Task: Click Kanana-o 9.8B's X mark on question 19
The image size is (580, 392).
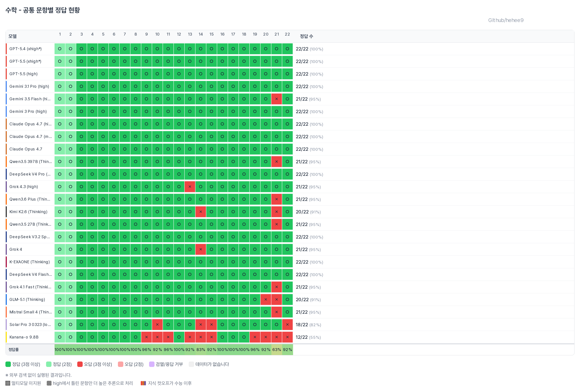Action: click(255, 337)
